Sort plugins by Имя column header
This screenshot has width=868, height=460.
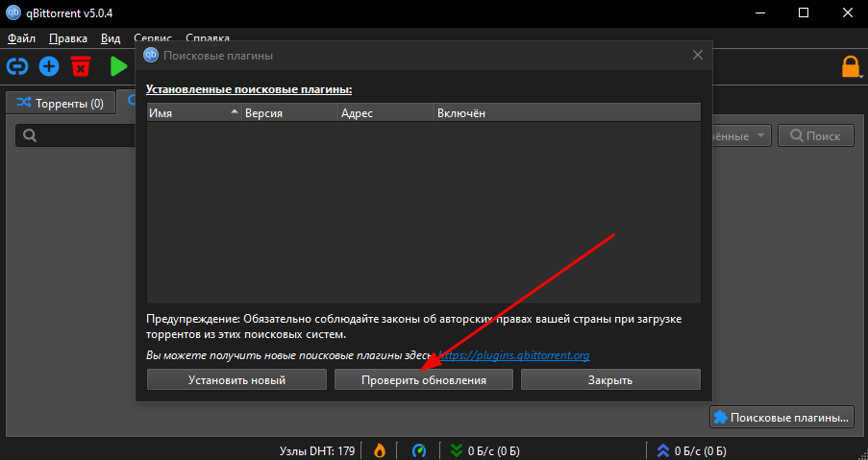[x=194, y=112]
